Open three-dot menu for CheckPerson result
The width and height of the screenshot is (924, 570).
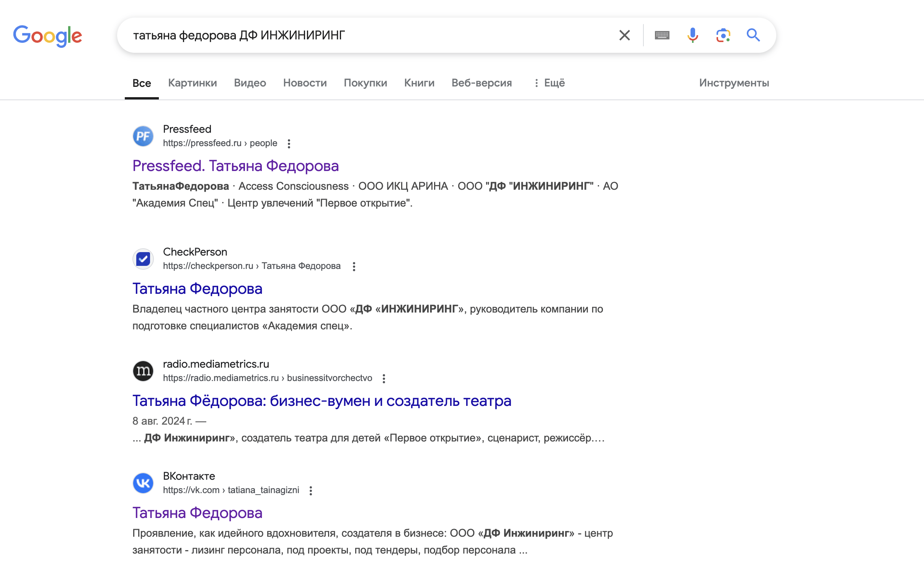pos(354,266)
